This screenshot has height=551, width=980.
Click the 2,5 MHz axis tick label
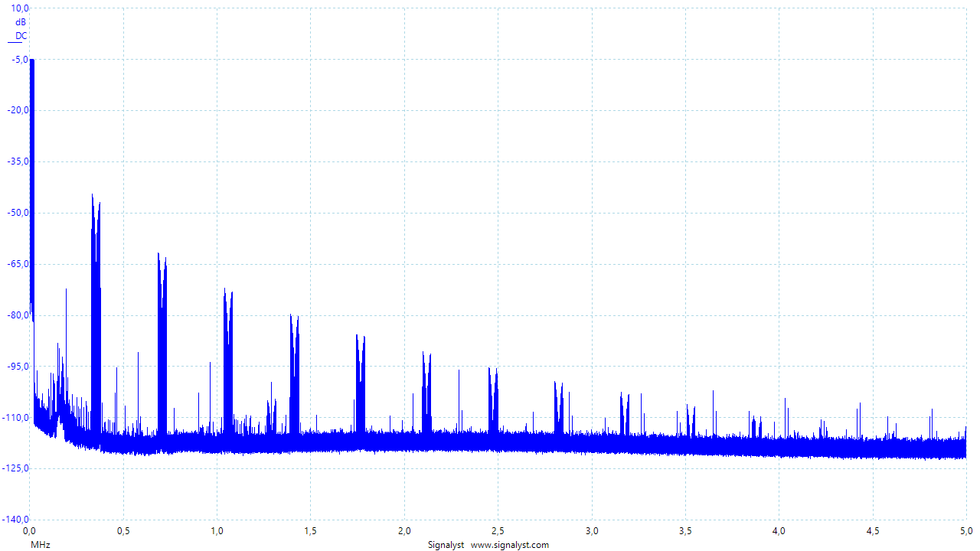pos(498,530)
